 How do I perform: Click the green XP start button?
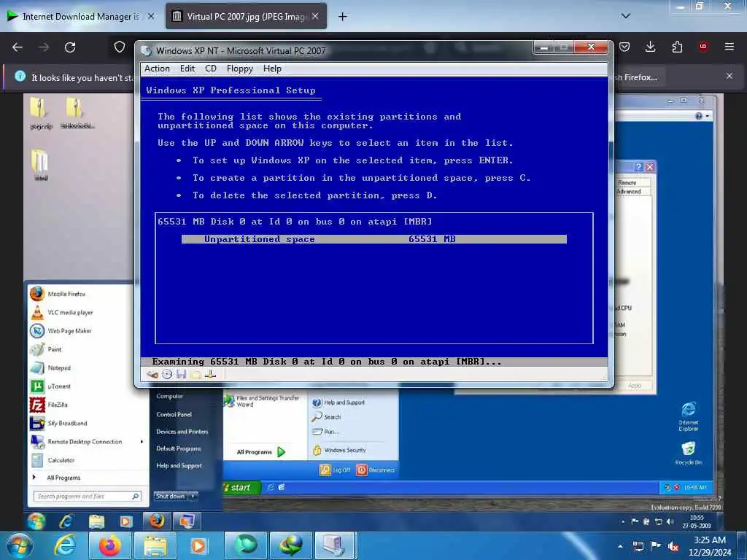pos(241,488)
